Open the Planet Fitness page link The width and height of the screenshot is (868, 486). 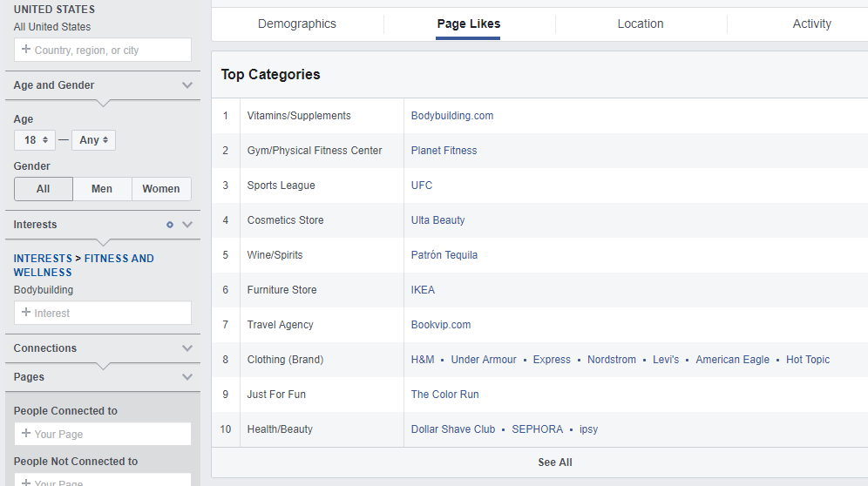tap(444, 151)
